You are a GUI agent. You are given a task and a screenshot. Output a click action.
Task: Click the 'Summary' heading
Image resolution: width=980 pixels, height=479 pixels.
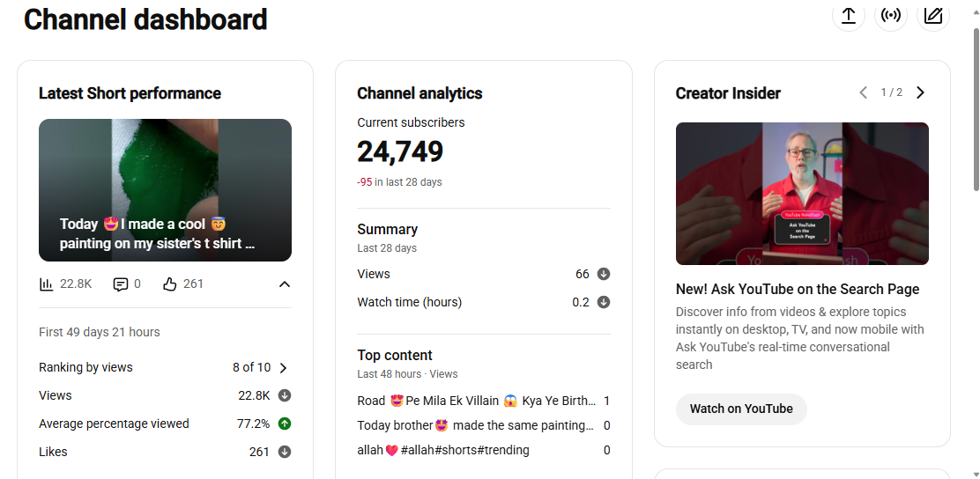point(388,229)
